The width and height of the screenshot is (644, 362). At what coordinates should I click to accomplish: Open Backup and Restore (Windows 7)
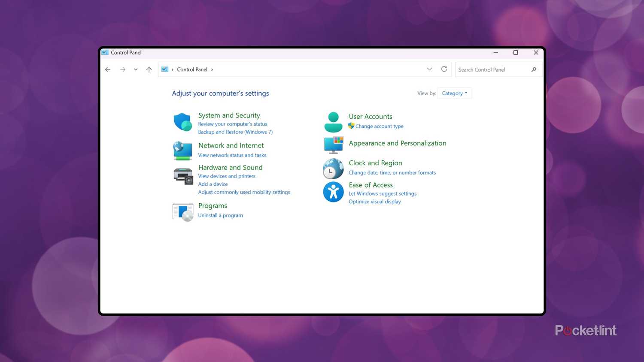tap(235, 132)
